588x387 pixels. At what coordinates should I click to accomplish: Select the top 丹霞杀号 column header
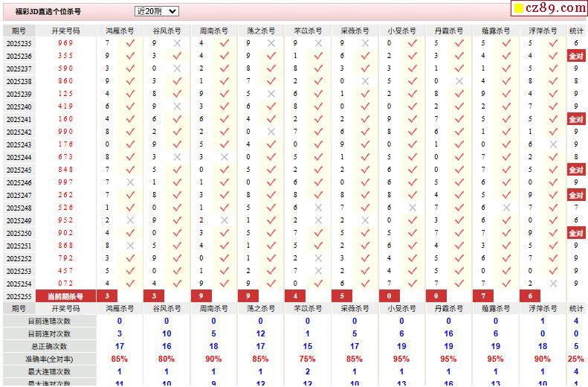(448, 31)
